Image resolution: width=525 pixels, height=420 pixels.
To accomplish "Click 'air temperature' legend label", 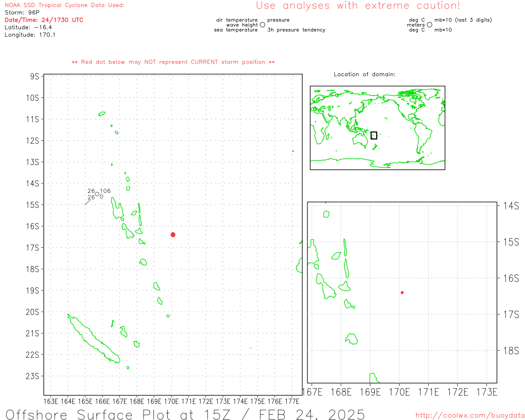I will pos(237,20).
